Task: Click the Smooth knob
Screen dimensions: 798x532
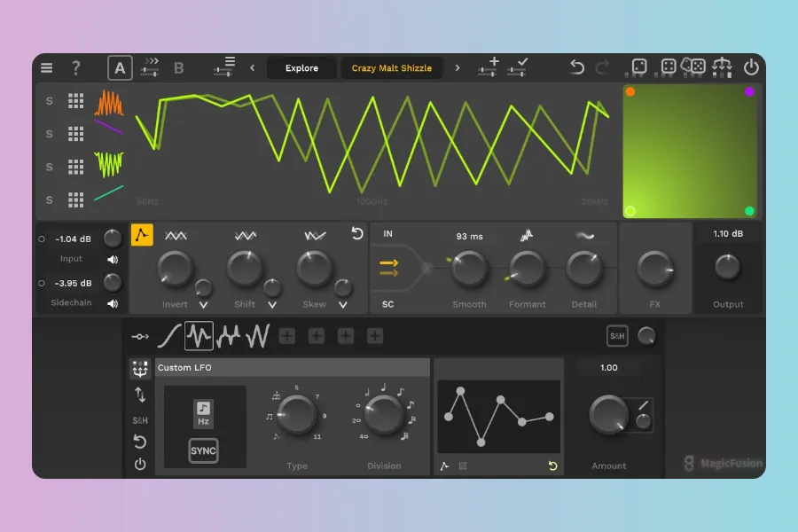Action: (470, 269)
